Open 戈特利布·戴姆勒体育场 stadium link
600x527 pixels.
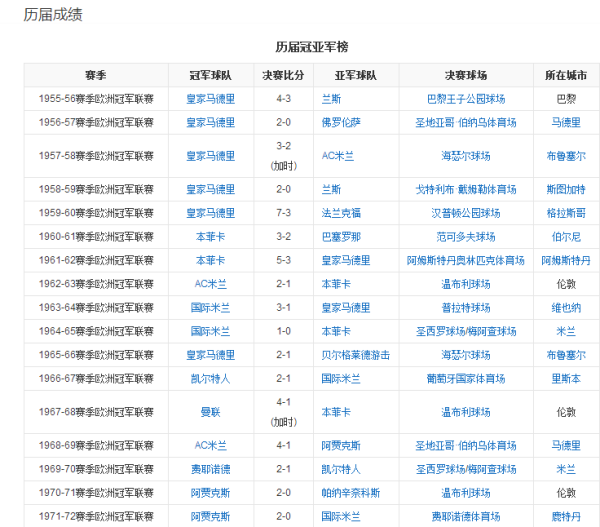[466, 189]
